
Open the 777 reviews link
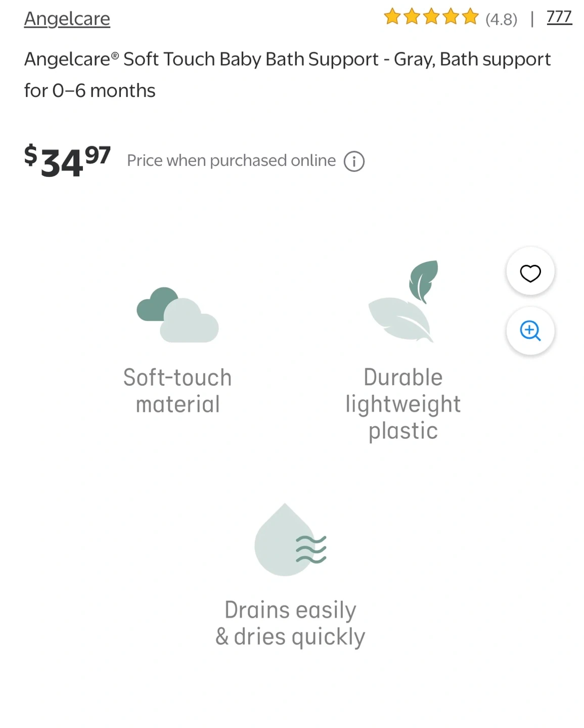point(559,17)
